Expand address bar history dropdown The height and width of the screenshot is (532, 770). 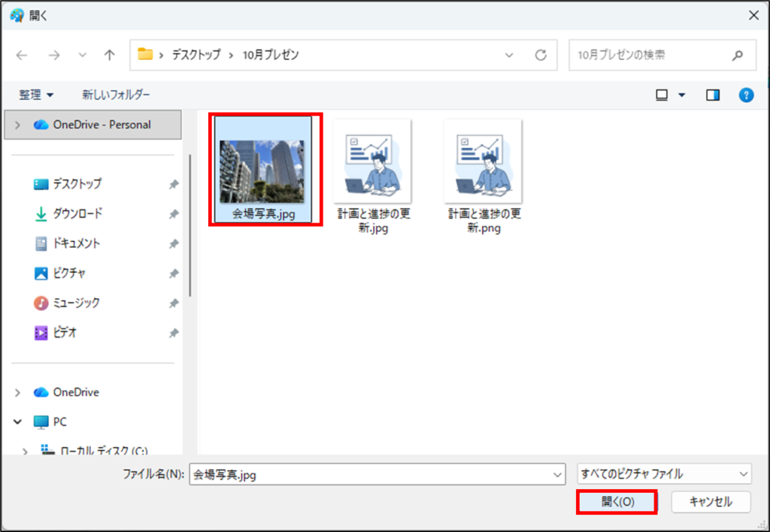point(509,55)
